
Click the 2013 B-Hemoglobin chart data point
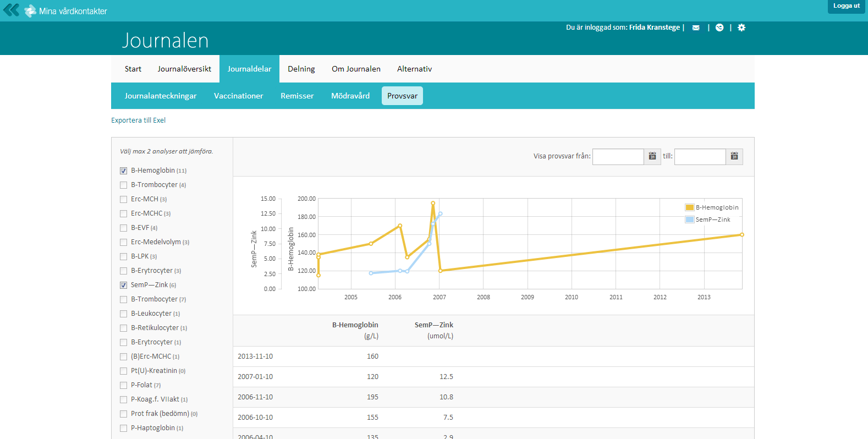click(x=742, y=235)
